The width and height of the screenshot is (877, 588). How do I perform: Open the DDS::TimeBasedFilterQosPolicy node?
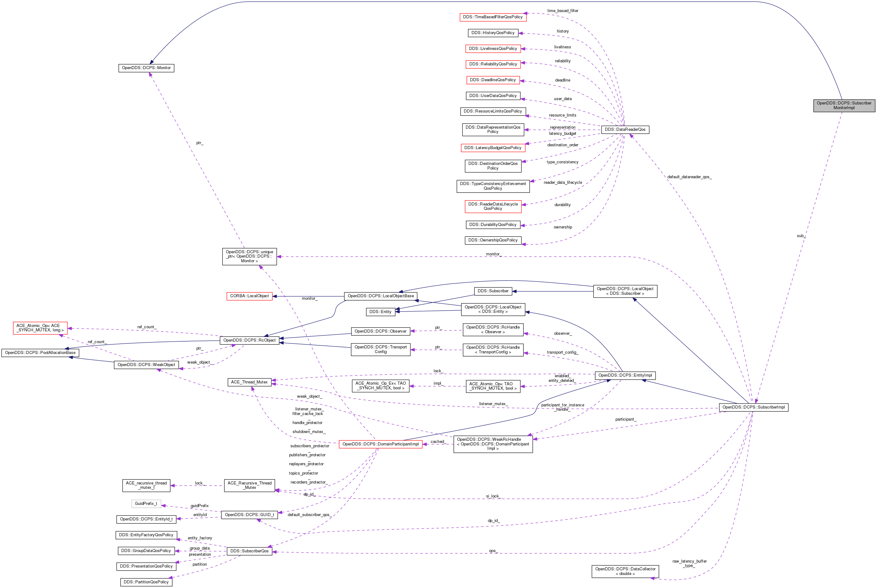(493, 16)
